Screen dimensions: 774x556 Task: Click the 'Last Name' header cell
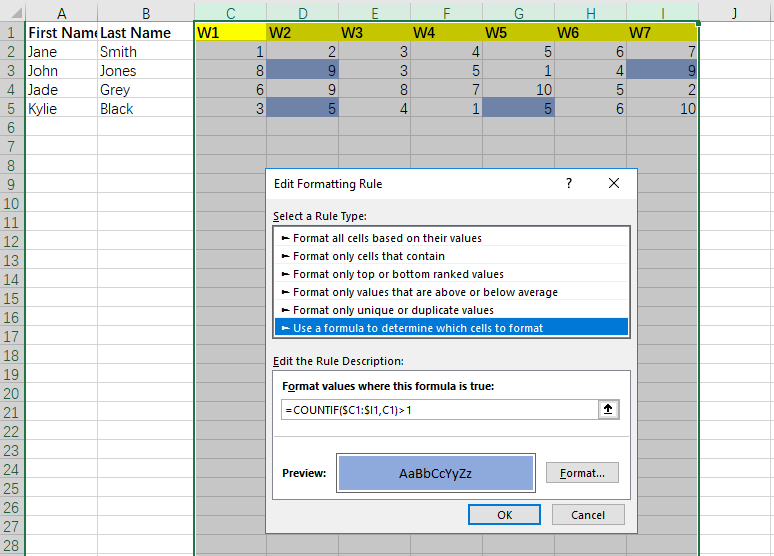(146, 33)
